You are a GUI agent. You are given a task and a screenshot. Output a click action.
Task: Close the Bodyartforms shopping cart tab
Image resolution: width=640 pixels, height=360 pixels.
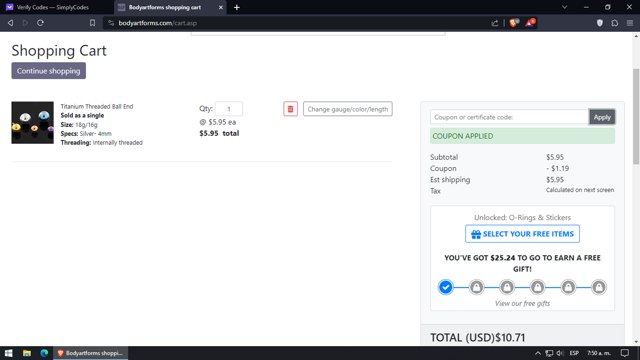[x=221, y=7]
